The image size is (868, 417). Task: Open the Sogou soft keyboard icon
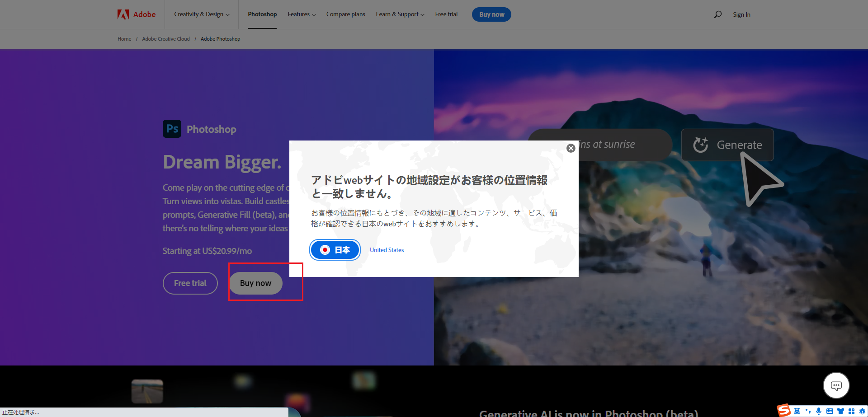(x=830, y=411)
